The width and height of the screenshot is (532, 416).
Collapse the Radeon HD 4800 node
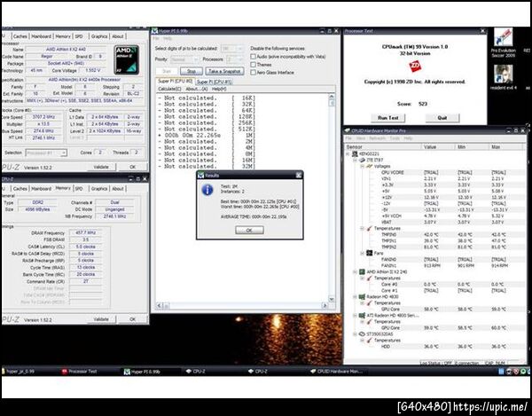[x=355, y=297]
